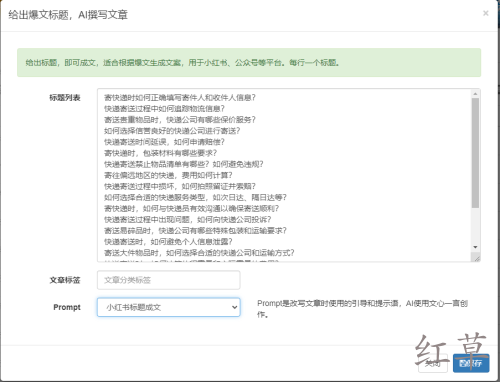Click the line 寄快递时如何正确填写寄件人和收件人信息?
Screen dimensions: 500x382
180,98
